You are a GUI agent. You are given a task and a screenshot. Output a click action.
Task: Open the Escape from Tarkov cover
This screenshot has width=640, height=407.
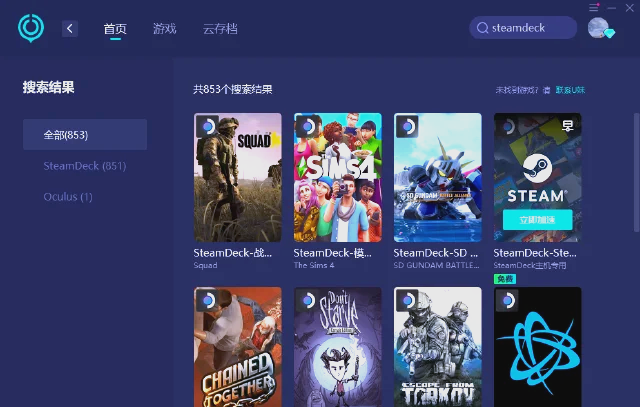(x=438, y=347)
